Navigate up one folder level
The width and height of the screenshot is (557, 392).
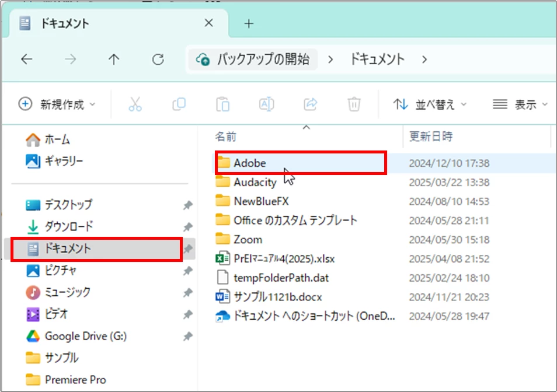(x=114, y=60)
